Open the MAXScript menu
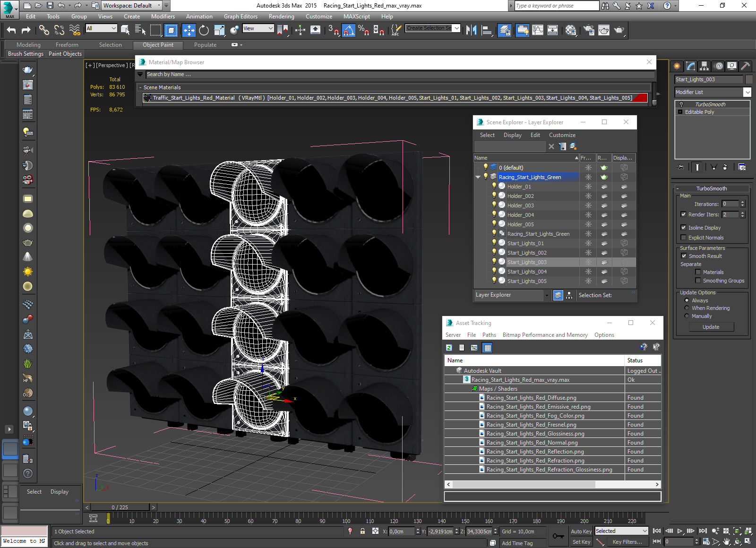This screenshot has width=756, height=548. pyautogui.click(x=357, y=17)
